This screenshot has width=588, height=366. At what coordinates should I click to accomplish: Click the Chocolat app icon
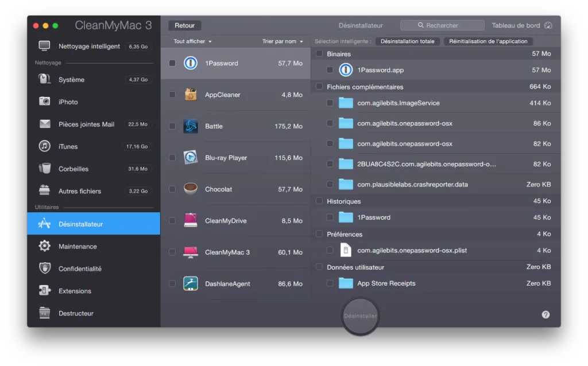point(191,189)
